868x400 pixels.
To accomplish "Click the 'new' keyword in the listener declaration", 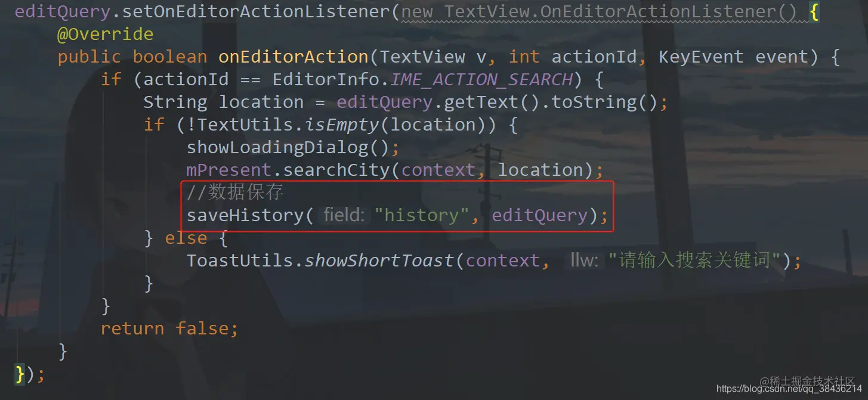I will (417, 11).
